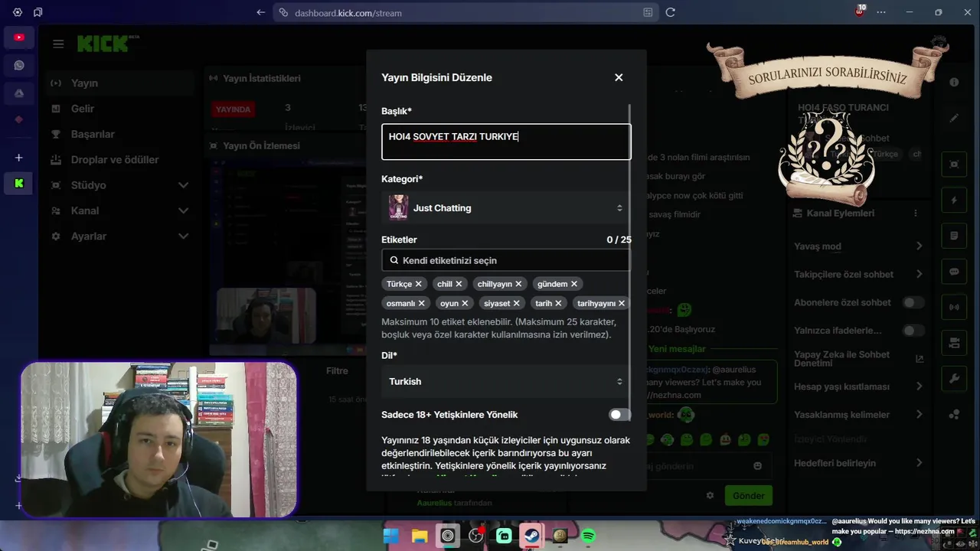Close the Yayın Bilgisini Düzenle dialog

tap(619, 77)
